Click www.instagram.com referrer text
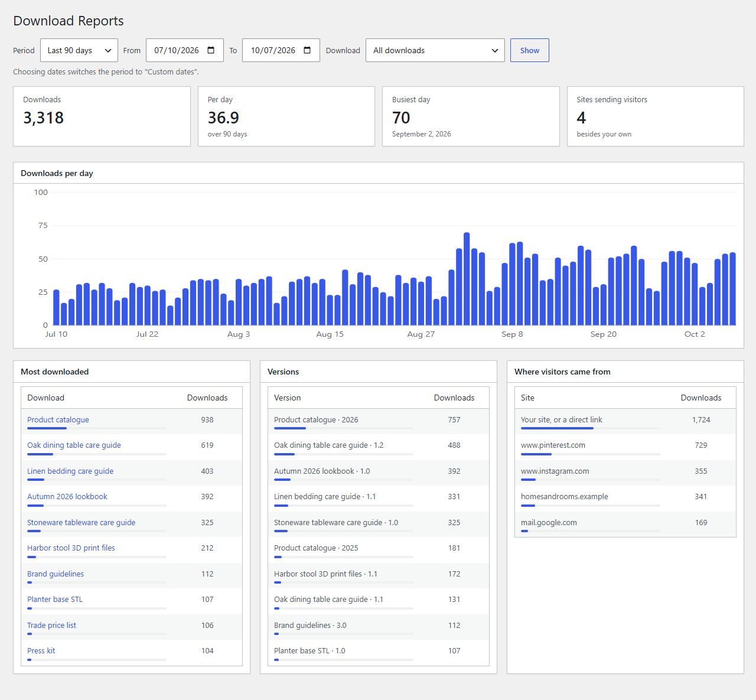Viewport: 756px width, 700px height. click(x=555, y=471)
